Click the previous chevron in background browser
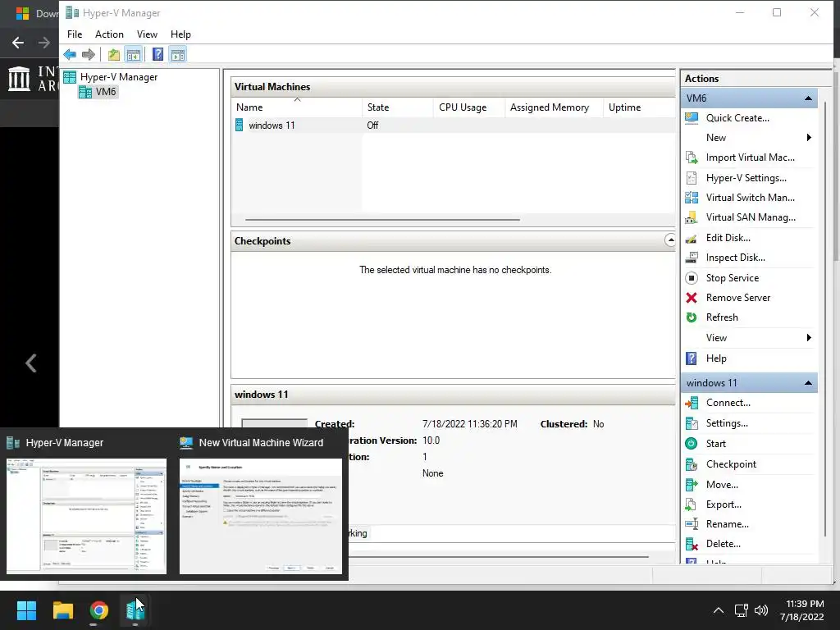This screenshot has width=840, height=630. coord(31,363)
